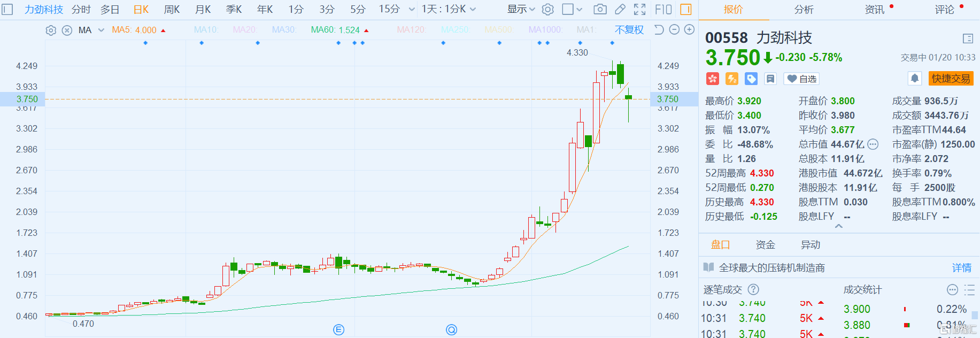The image size is (980, 338).
Task: Click the 快捷交易 quick trade button
Action: 951,79
